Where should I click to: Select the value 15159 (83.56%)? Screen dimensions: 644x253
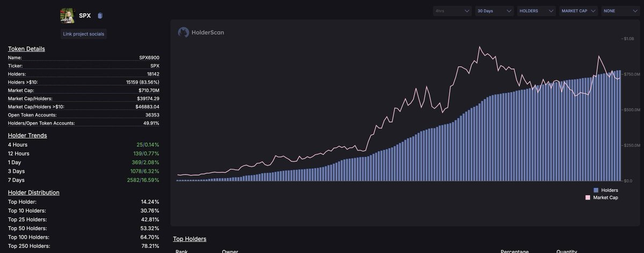pos(142,82)
